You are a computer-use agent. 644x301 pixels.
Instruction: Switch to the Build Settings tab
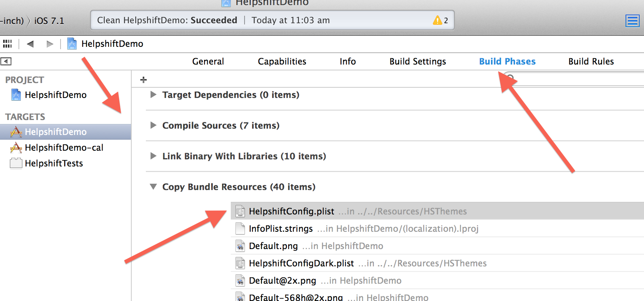coord(418,61)
